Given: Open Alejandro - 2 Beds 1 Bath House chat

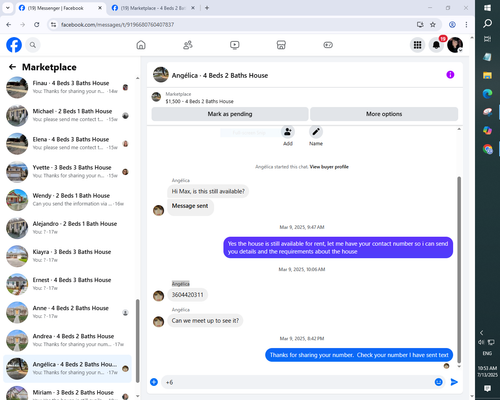Looking at the screenshot, I should point(68,228).
